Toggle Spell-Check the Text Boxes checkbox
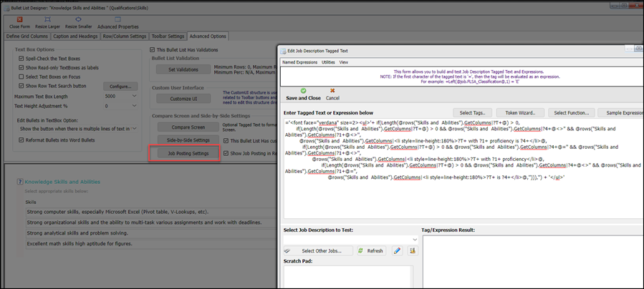Screen dimensions: 644x289 (x=21, y=59)
